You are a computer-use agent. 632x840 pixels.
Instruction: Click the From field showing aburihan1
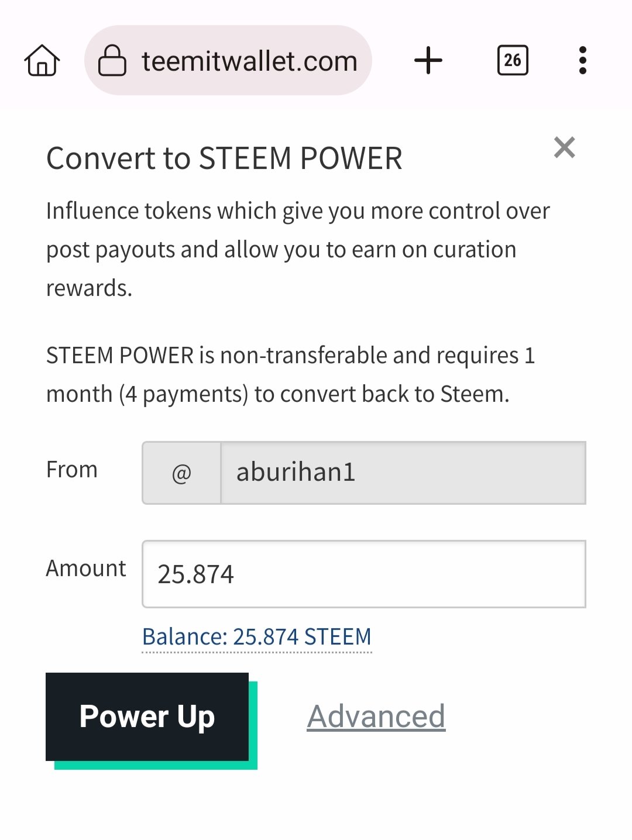[403, 473]
